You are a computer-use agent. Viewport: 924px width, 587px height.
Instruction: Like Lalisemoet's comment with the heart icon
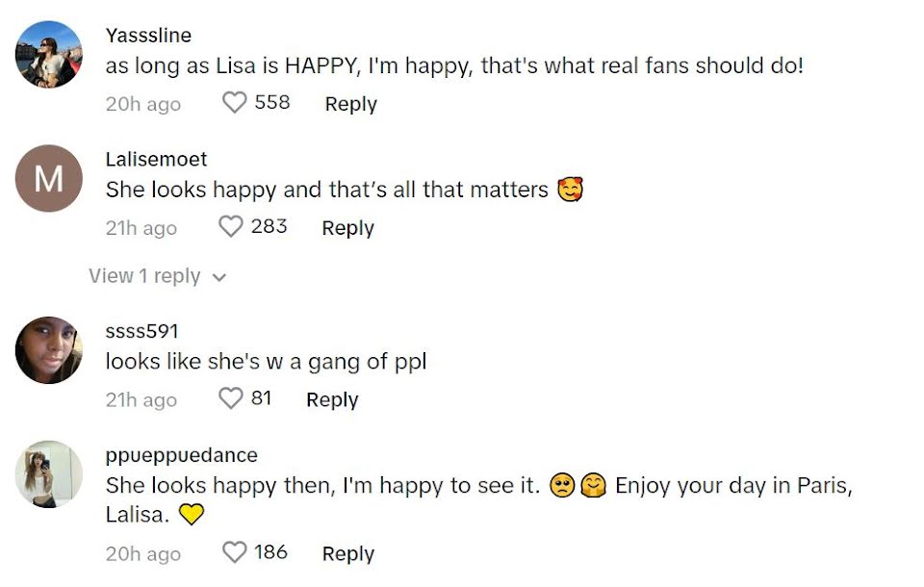[231, 227]
